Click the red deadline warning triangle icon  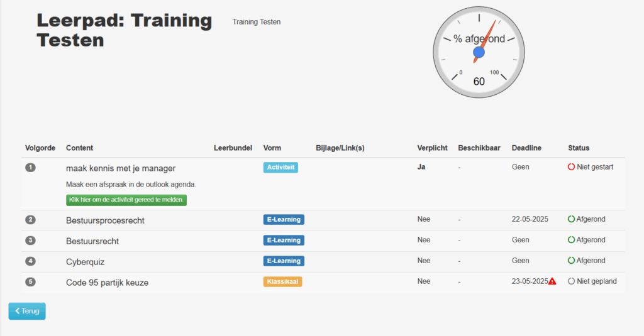tap(552, 281)
